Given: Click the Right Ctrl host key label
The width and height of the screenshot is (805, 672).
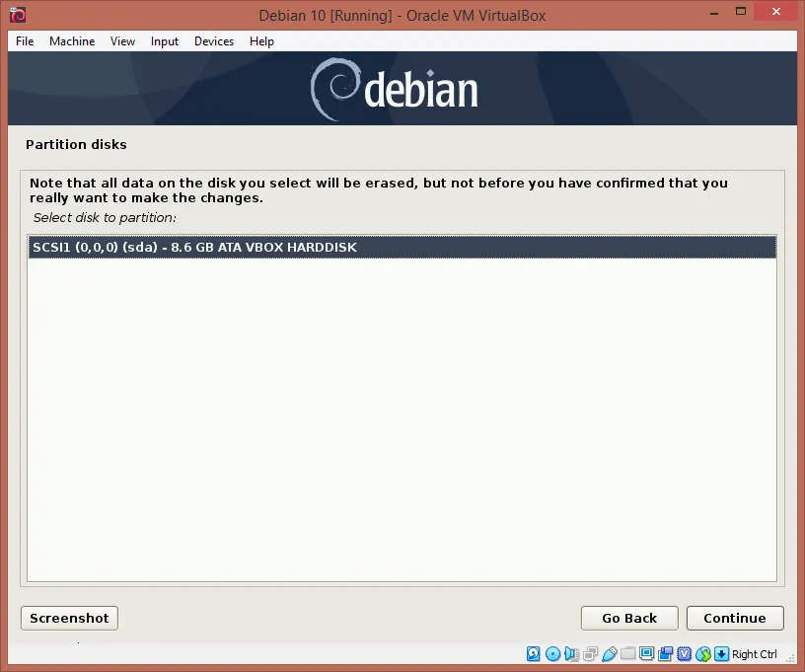Looking at the screenshot, I should pos(754,654).
